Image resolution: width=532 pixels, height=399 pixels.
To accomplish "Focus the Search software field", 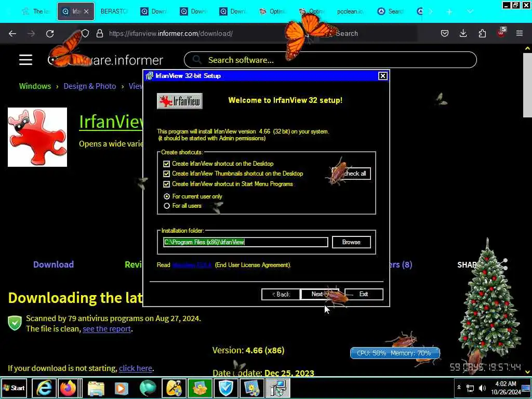I will tap(330, 60).
